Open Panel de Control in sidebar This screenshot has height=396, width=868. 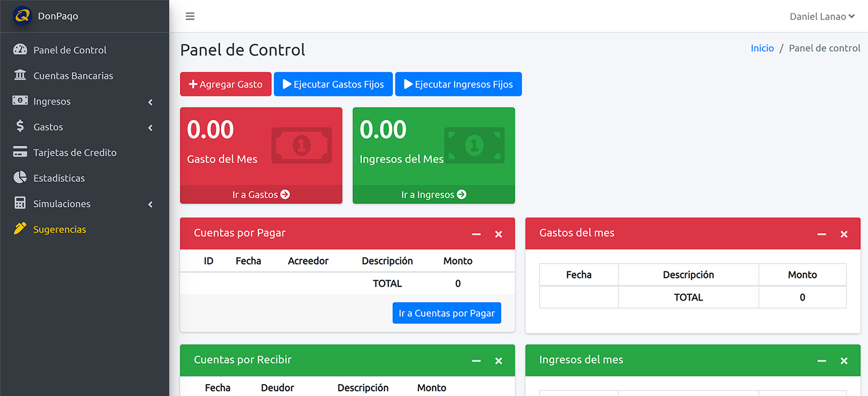pyautogui.click(x=85, y=50)
